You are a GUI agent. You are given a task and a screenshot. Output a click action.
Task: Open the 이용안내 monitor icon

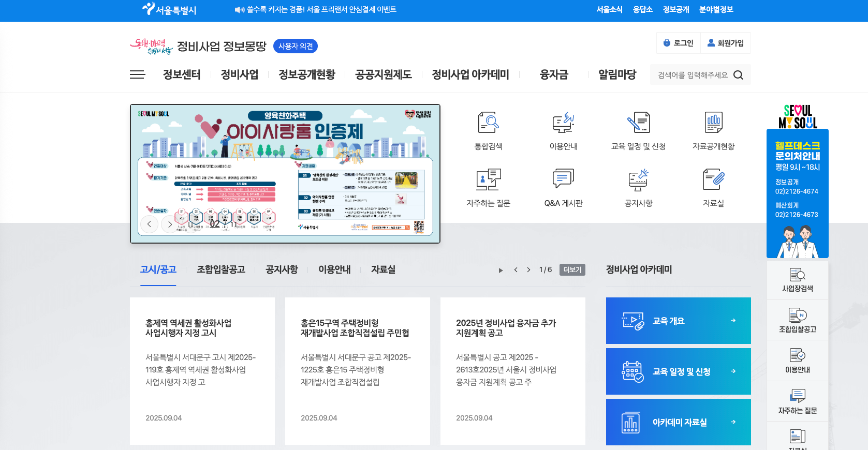pos(563,123)
